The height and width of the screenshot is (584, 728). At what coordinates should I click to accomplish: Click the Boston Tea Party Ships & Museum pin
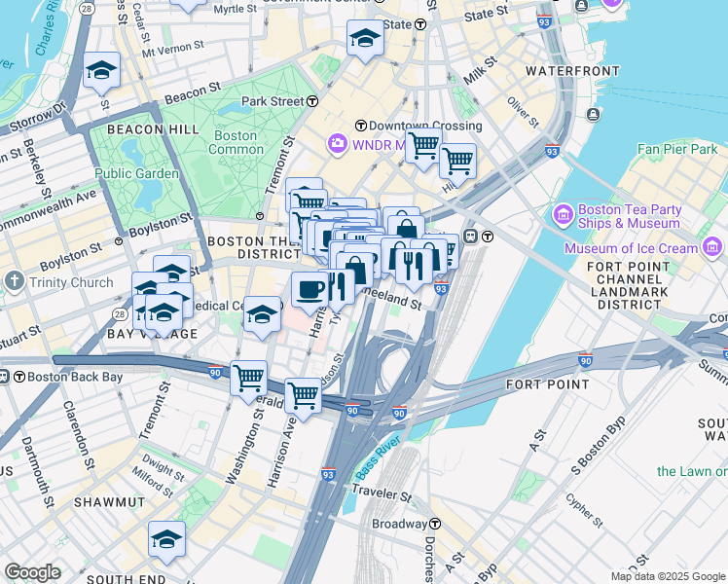[x=564, y=216]
